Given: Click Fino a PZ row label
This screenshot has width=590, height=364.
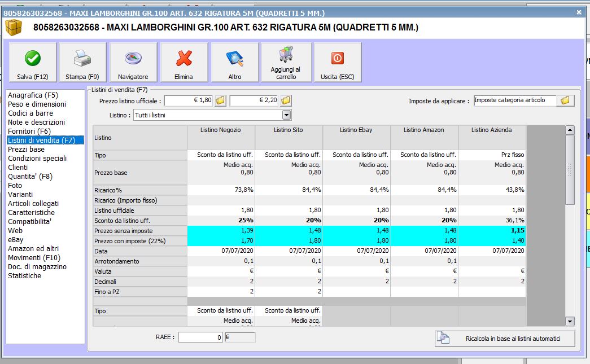Looking at the screenshot, I should (x=140, y=292).
